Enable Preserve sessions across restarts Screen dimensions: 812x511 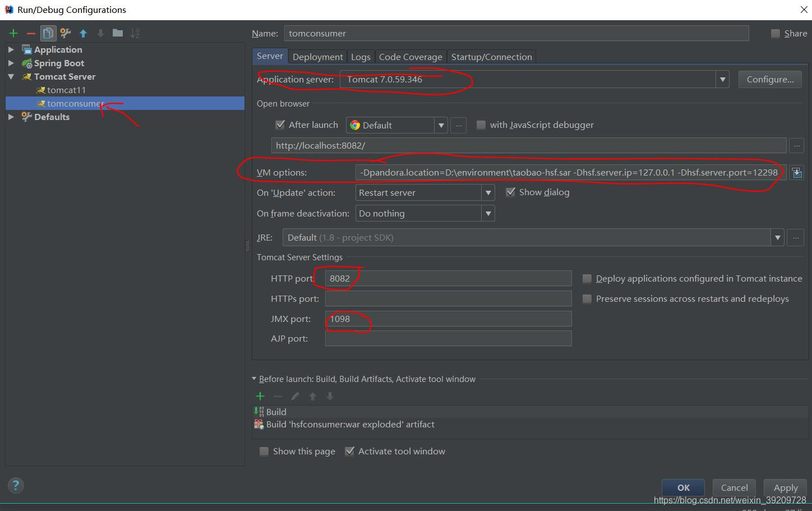587,299
